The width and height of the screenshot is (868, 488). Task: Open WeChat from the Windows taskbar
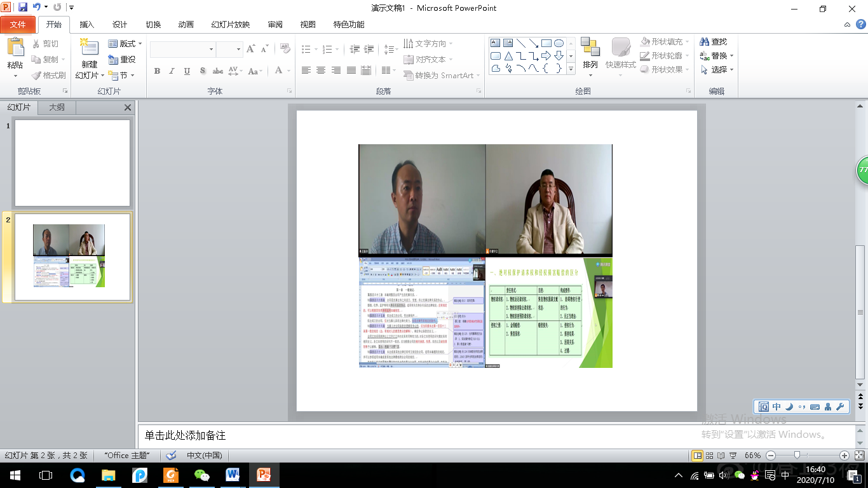coord(201,475)
